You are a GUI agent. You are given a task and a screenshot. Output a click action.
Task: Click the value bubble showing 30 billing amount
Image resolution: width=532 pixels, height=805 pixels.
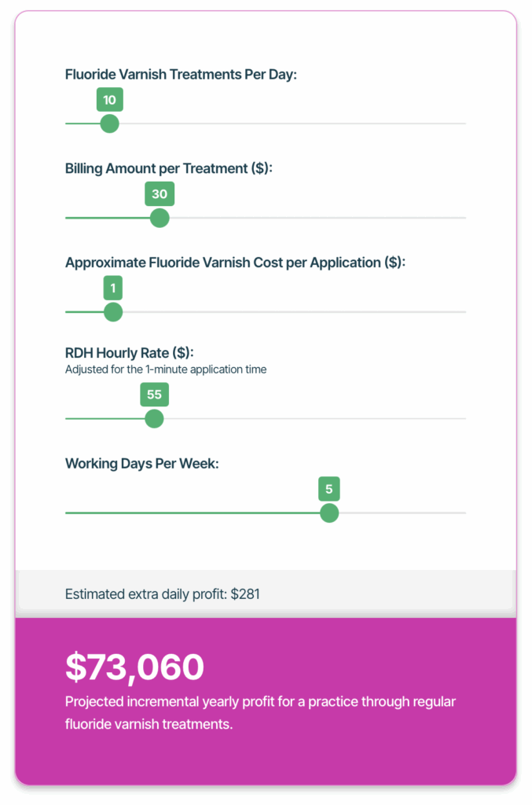[x=160, y=194]
